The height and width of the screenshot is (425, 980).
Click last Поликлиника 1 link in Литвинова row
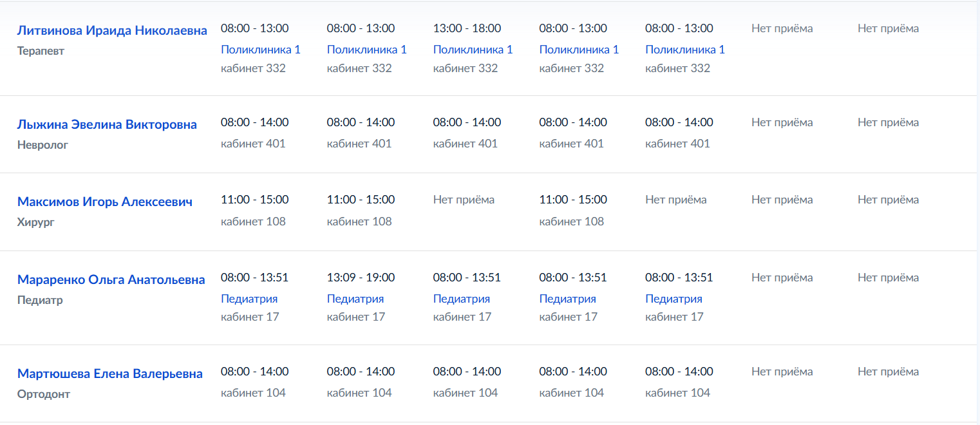tap(685, 50)
